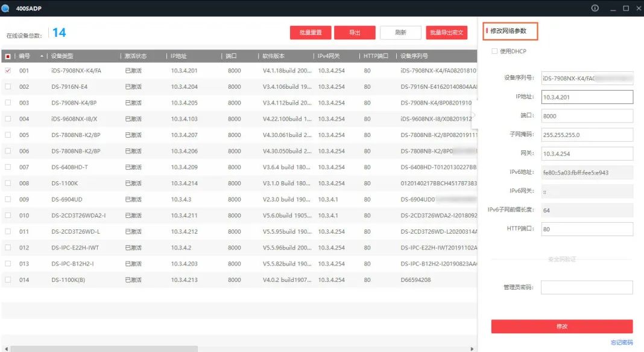Viewport: 644px width, 352px height.
Task: Click the 批量导出密文 button
Action: coord(447,33)
